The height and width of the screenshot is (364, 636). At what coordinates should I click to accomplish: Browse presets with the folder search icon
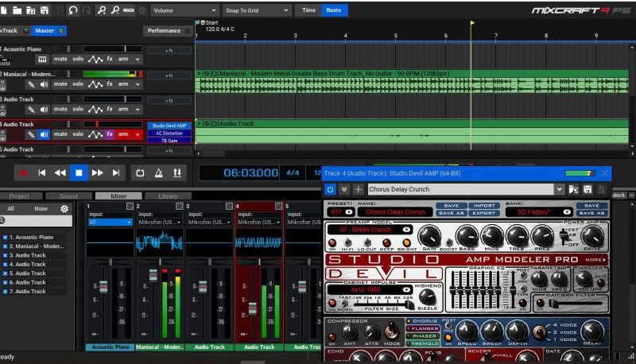(x=573, y=189)
